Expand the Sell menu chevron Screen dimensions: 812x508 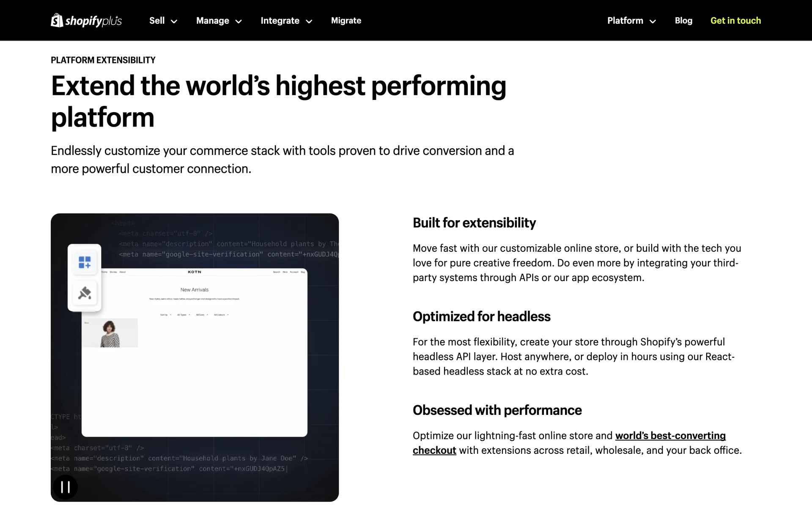[174, 21]
